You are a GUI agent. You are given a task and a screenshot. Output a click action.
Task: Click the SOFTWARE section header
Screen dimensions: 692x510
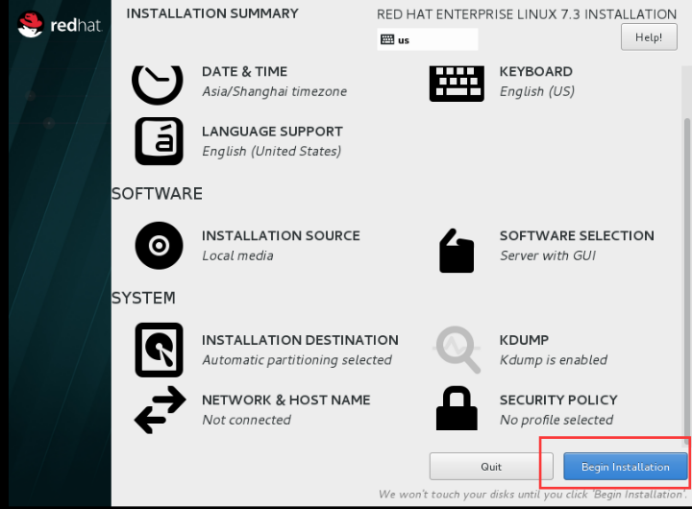(x=157, y=194)
